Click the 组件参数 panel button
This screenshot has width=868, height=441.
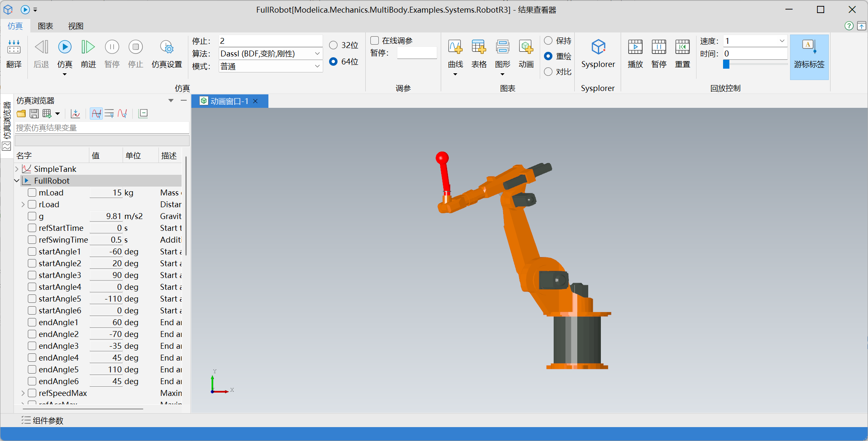pyautogui.click(x=43, y=420)
